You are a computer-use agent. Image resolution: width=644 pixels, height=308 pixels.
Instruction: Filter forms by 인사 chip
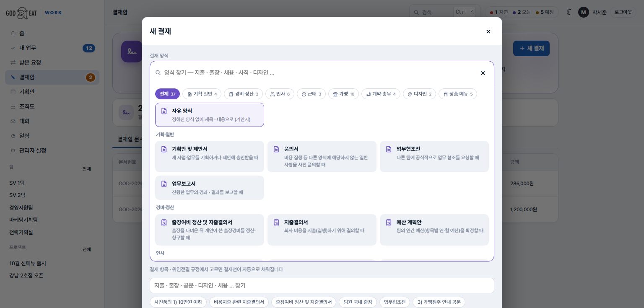pos(280,94)
